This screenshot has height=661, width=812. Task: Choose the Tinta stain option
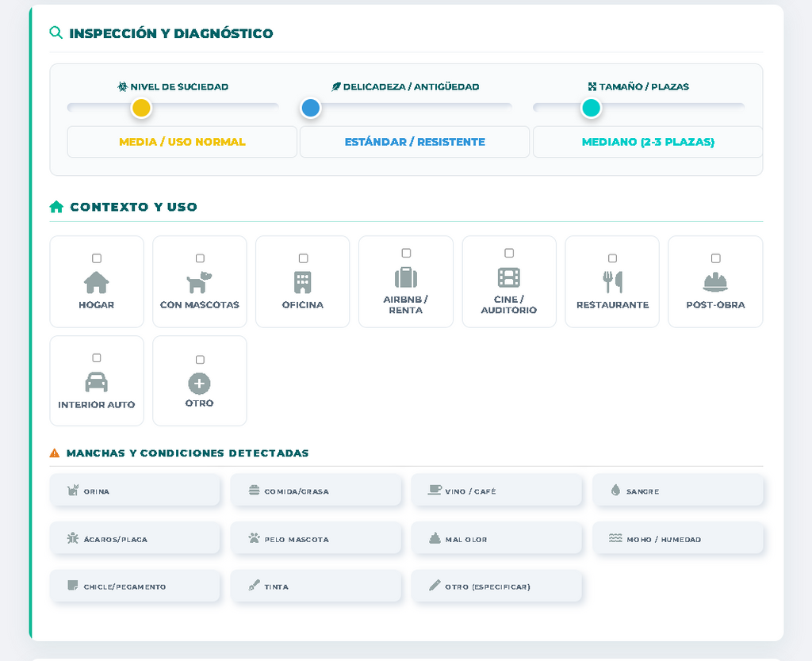316,586
